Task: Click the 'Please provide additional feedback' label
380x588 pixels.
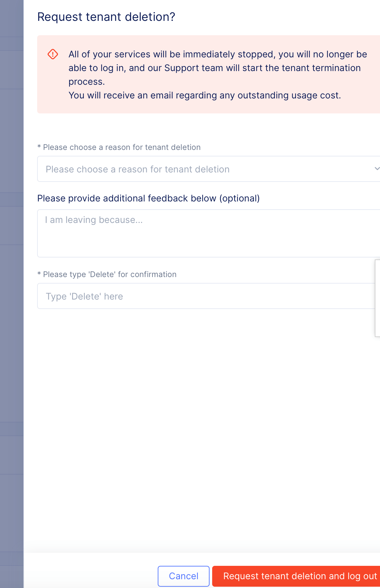Action: click(149, 198)
